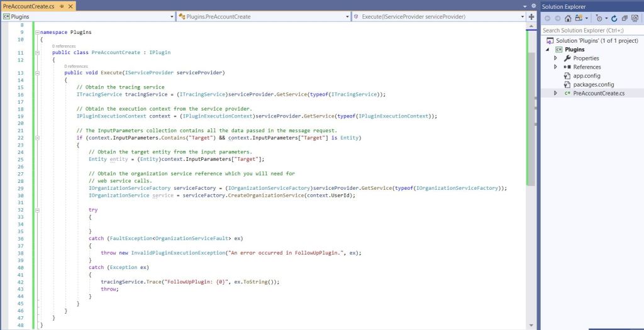Close the PreAccountCreate.cs tab
Screen dimensions: 644x330
[x=70, y=6]
